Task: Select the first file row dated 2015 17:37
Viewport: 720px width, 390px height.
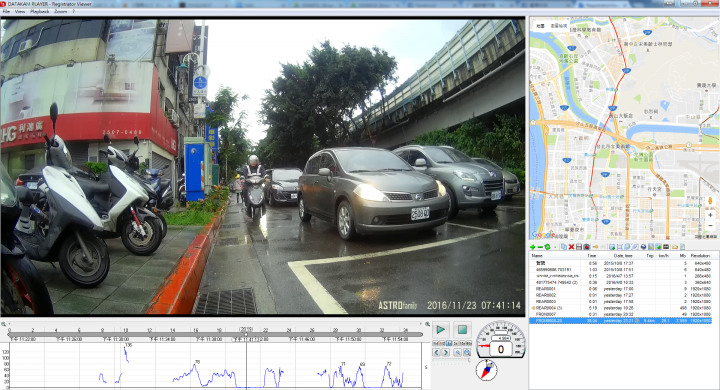Action: [620, 263]
